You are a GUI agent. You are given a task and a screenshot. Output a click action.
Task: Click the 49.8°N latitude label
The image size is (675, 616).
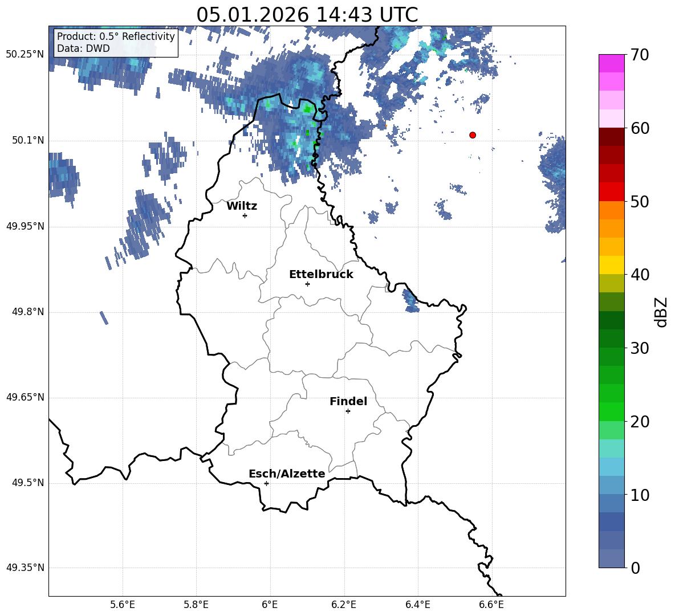28,312
